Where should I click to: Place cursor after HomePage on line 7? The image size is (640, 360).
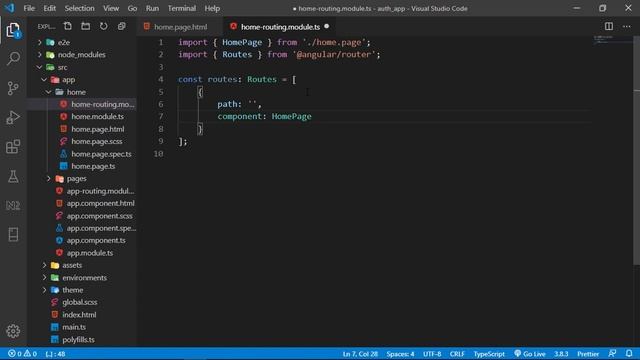tap(312, 116)
